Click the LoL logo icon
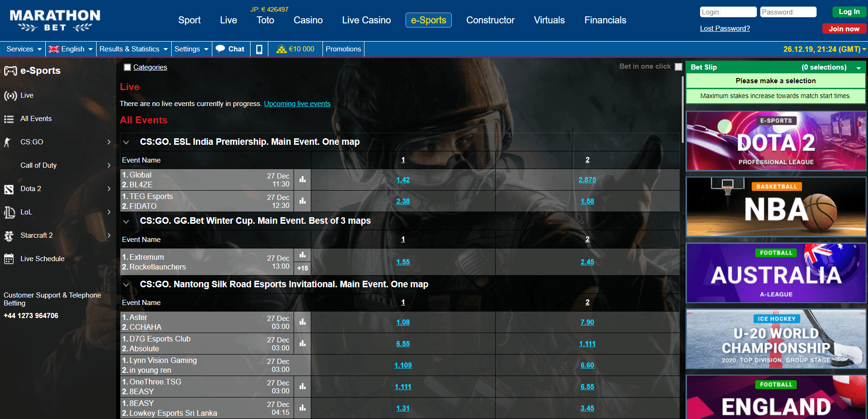Screen dimensions: 868x419 (9, 213)
